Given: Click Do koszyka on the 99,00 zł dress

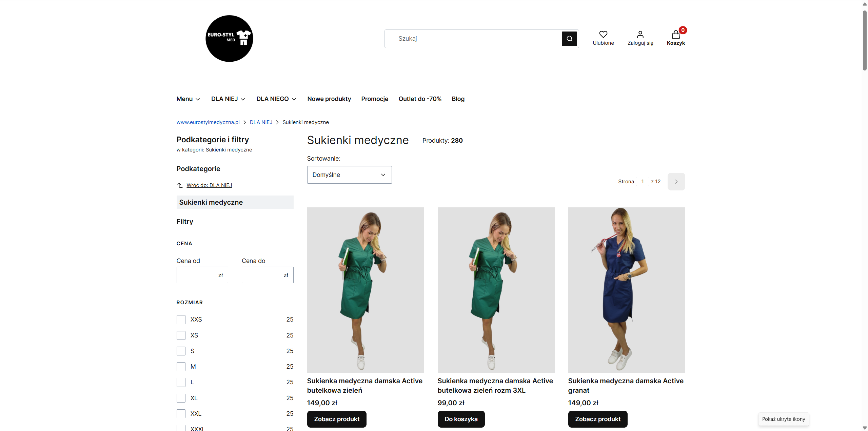Looking at the screenshot, I should [x=461, y=419].
